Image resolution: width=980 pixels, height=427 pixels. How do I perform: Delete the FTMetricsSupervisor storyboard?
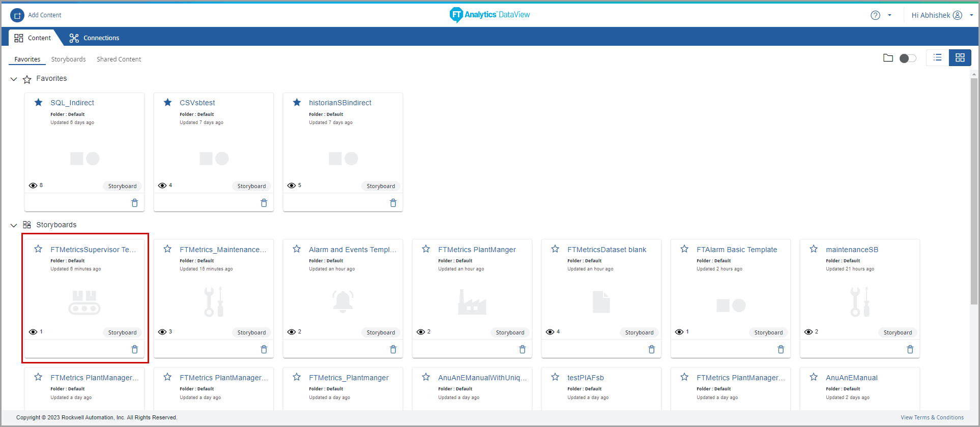135,349
